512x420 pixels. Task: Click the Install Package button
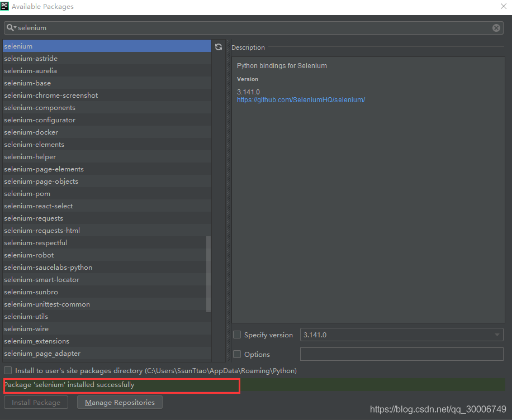point(36,402)
